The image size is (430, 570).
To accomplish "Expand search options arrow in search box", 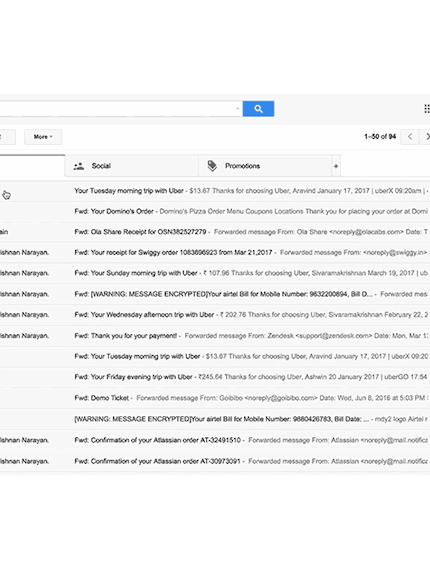I will [237, 108].
